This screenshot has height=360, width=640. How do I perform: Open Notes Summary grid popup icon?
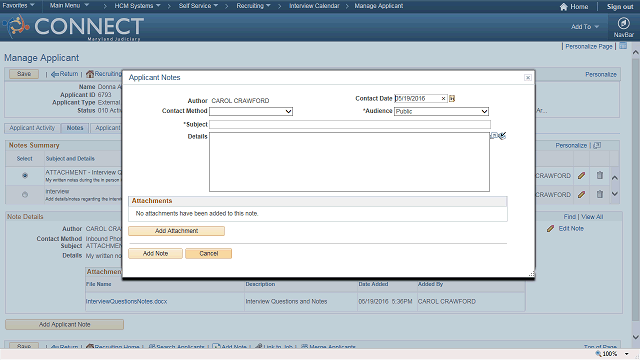[x=597, y=145]
